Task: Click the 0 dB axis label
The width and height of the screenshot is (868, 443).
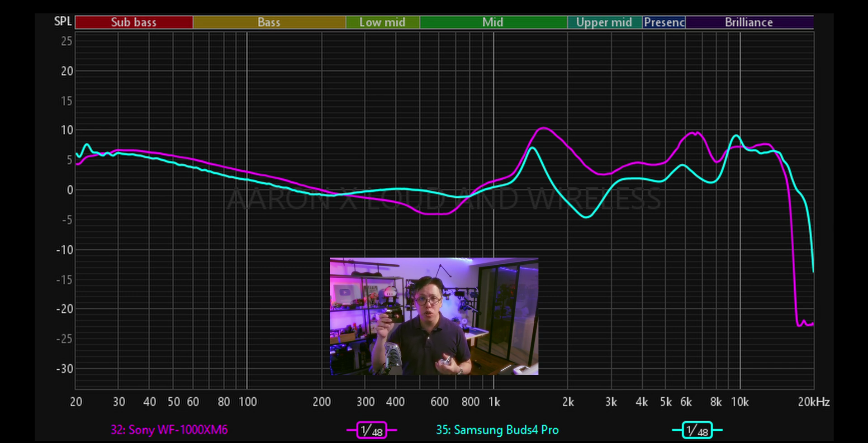Action: pyautogui.click(x=70, y=190)
